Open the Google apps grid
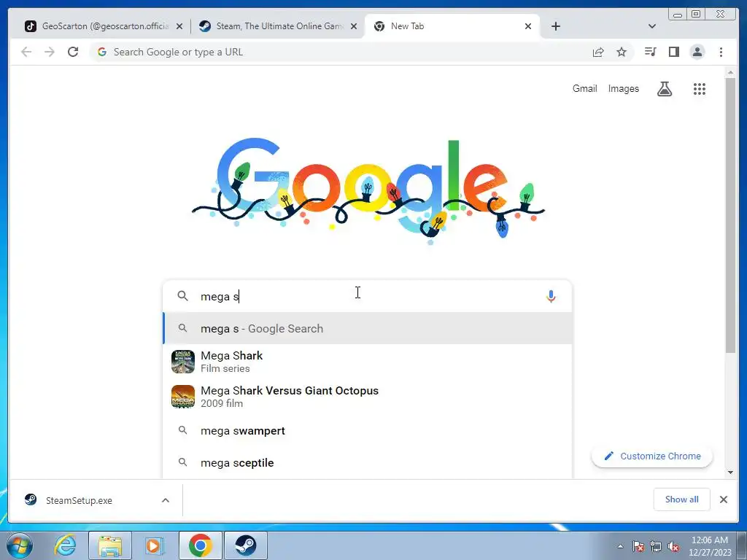This screenshot has height=560, width=747. 700,88
